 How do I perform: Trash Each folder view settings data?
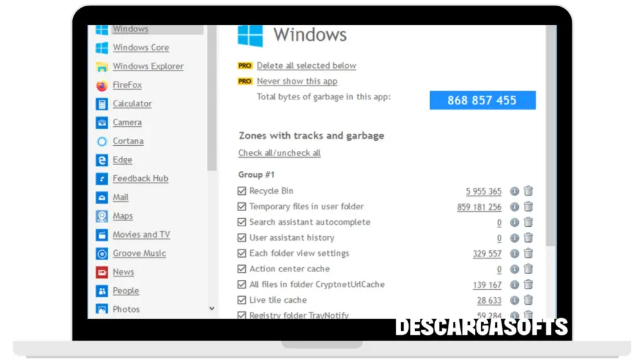click(x=528, y=253)
